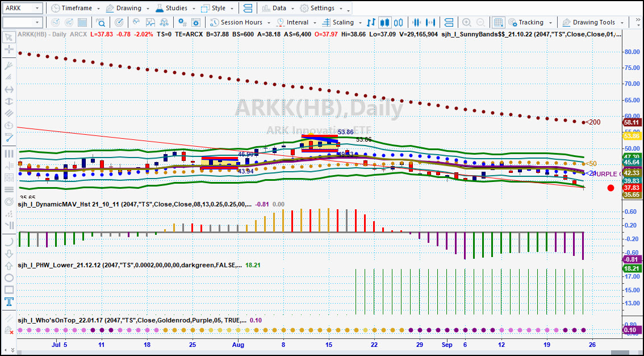The image size is (644, 356).
Task: Click the 53.86 yellow pivot box on chart
Action: point(320,144)
